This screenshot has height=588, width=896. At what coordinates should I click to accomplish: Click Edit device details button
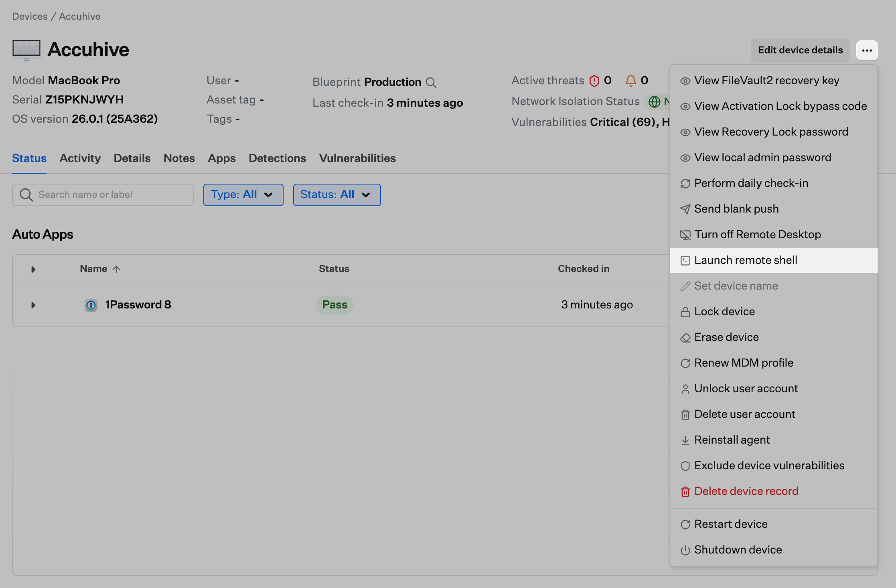click(800, 50)
